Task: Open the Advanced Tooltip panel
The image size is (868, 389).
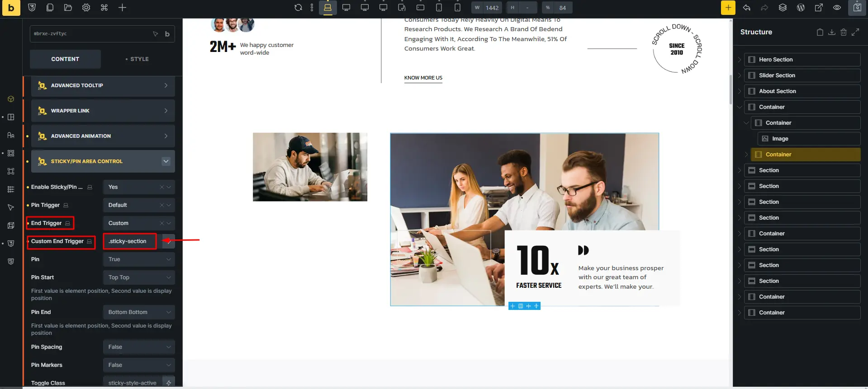Action: point(103,85)
